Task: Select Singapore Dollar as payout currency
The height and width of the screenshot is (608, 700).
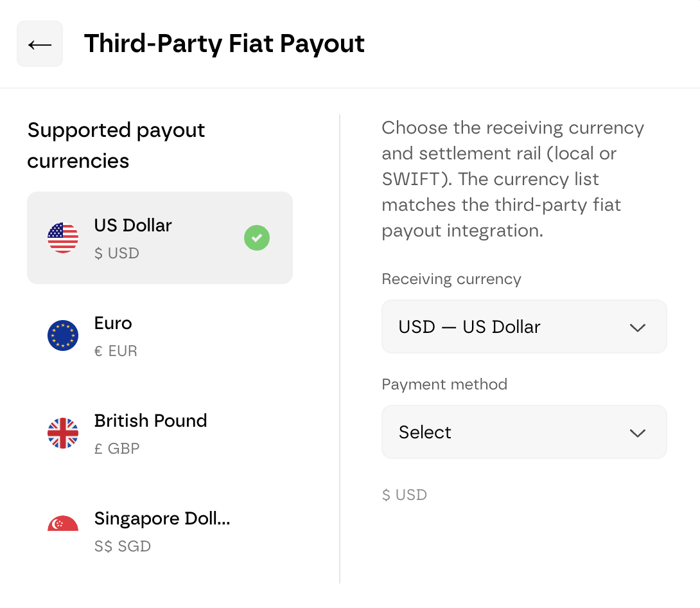Action: point(159,531)
